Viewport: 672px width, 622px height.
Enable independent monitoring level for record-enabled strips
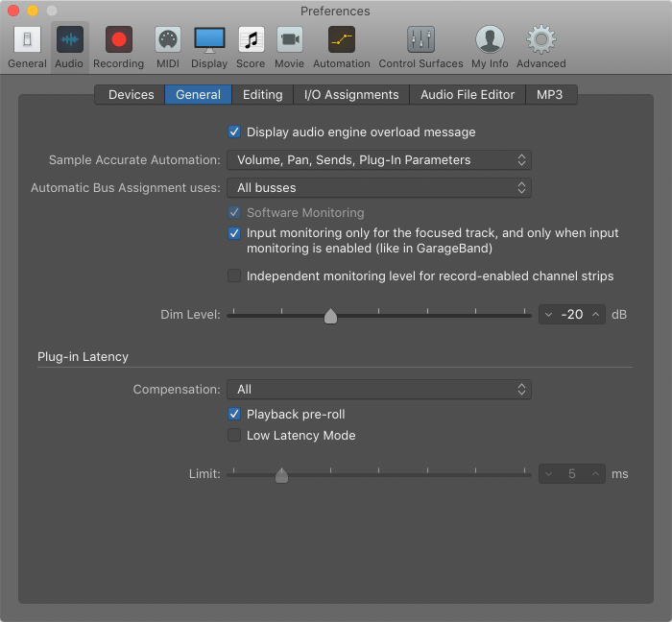click(234, 275)
